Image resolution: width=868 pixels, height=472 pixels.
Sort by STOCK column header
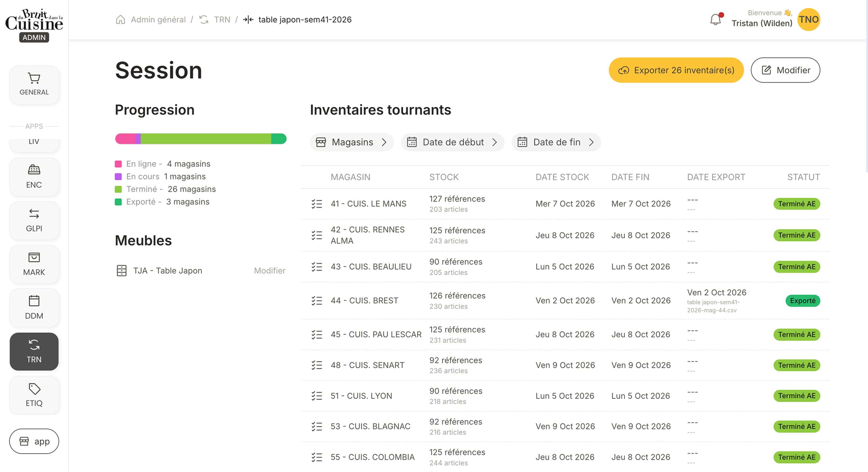click(x=444, y=177)
